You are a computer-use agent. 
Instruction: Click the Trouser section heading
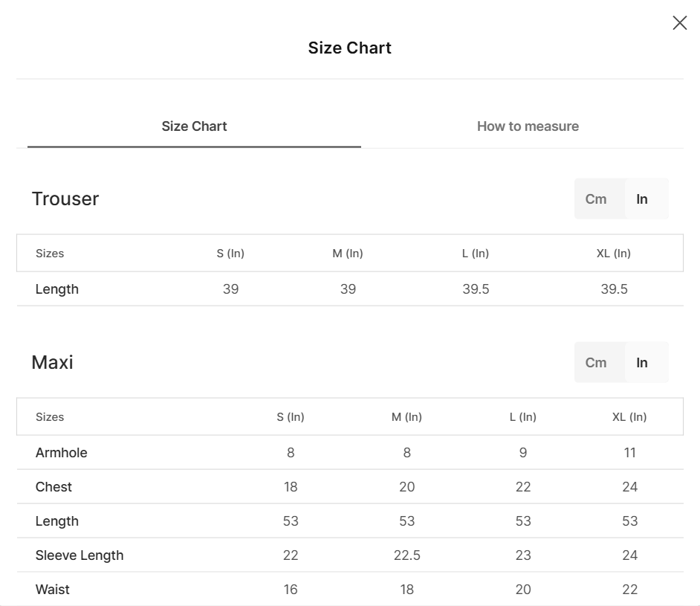click(65, 199)
